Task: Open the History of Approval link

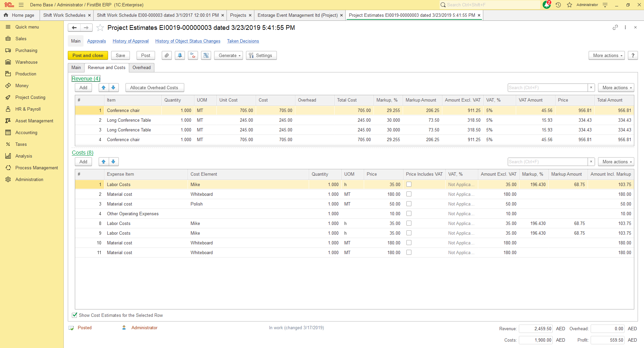Action: [131, 41]
